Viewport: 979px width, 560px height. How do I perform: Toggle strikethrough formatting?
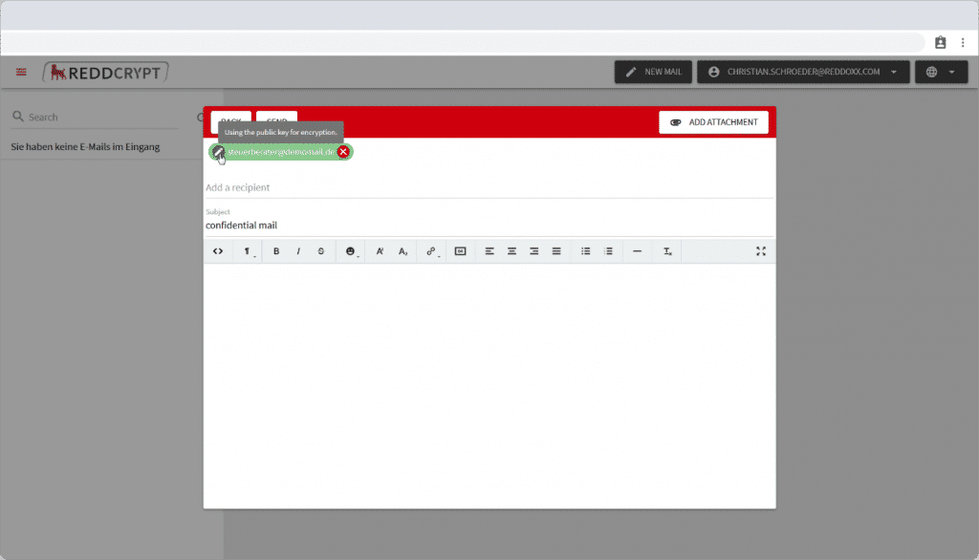click(321, 251)
